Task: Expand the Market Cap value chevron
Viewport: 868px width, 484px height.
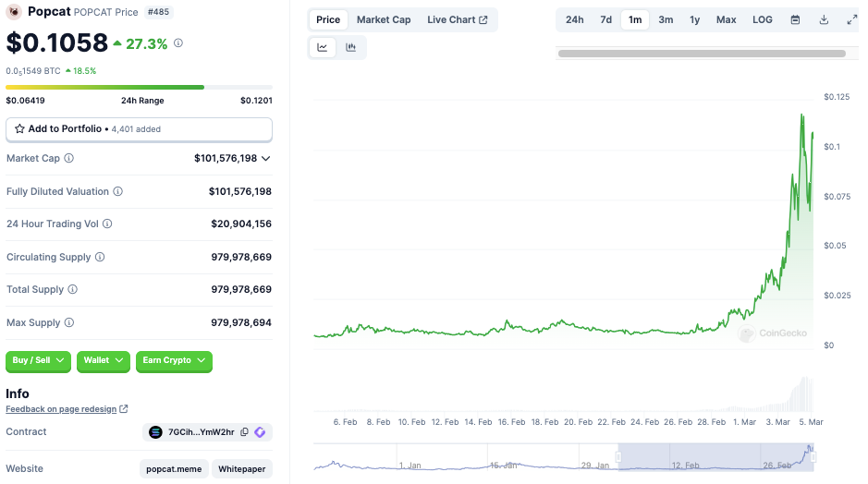Action: point(265,158)
